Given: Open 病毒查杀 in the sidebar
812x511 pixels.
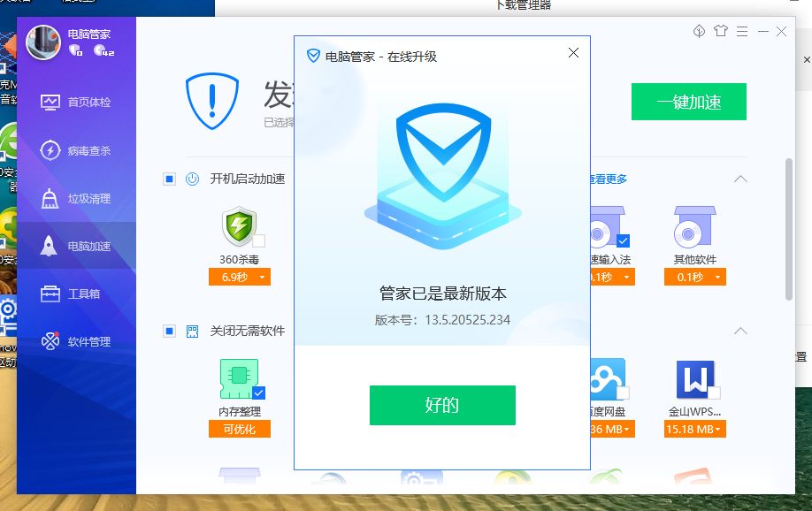Looking at the screenshot, I should point(77,150).
